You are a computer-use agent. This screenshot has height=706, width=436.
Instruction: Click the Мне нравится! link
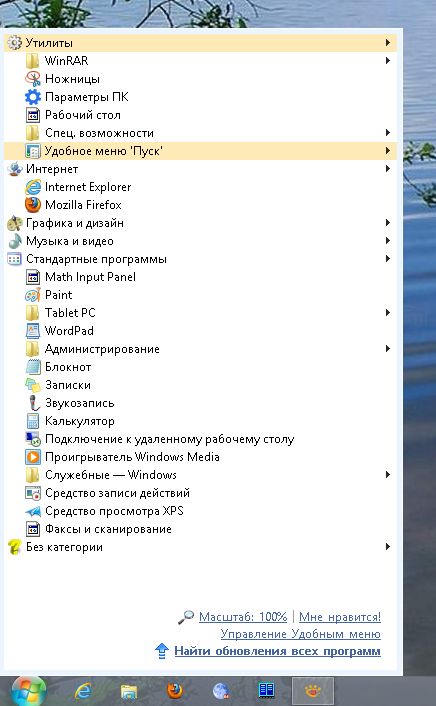point(340,617)
